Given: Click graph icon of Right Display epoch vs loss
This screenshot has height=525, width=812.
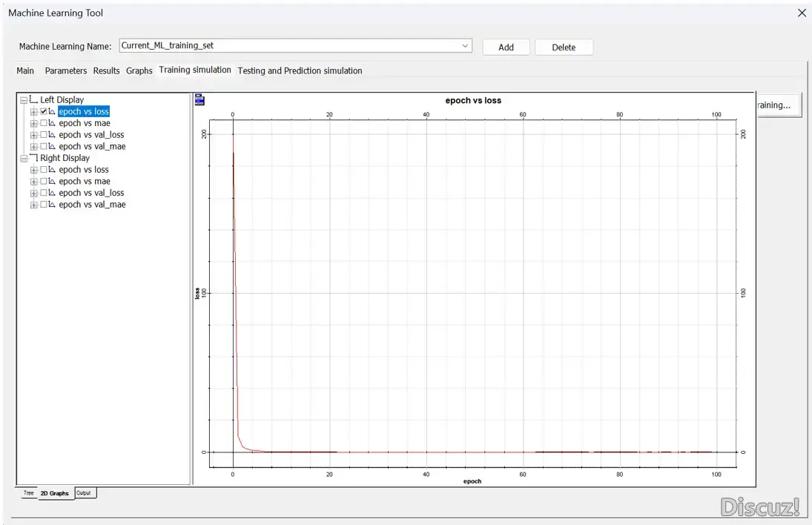Looking at the screenshot, I should 52,170.
